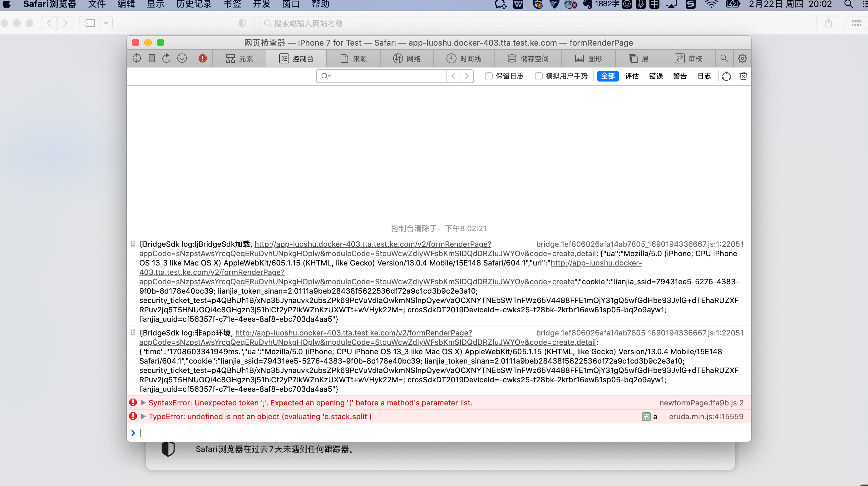This screenshot has height=486, width=868.
Task: Open 开发 menu in menu bar
Action: tap(261, 4)
